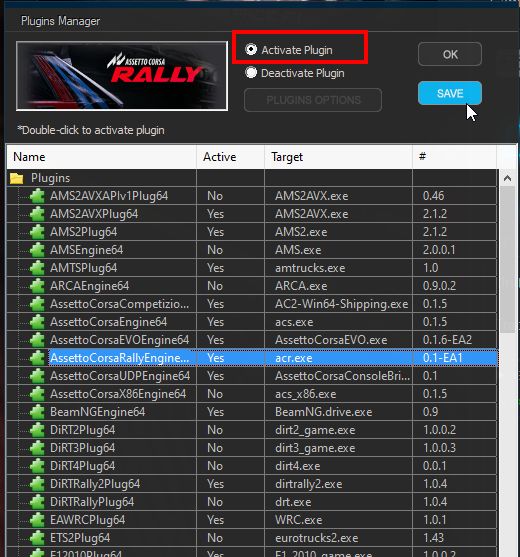Click the green puzzle icon beside AMS2AVXPlug64
The width and height of the screenshot is (520, 557).
point(37,214)
